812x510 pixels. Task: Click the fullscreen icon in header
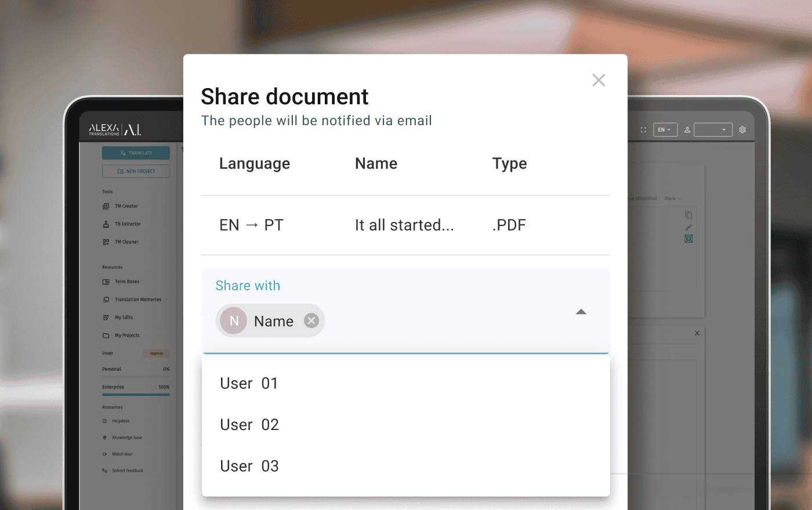tap(643, 130)
